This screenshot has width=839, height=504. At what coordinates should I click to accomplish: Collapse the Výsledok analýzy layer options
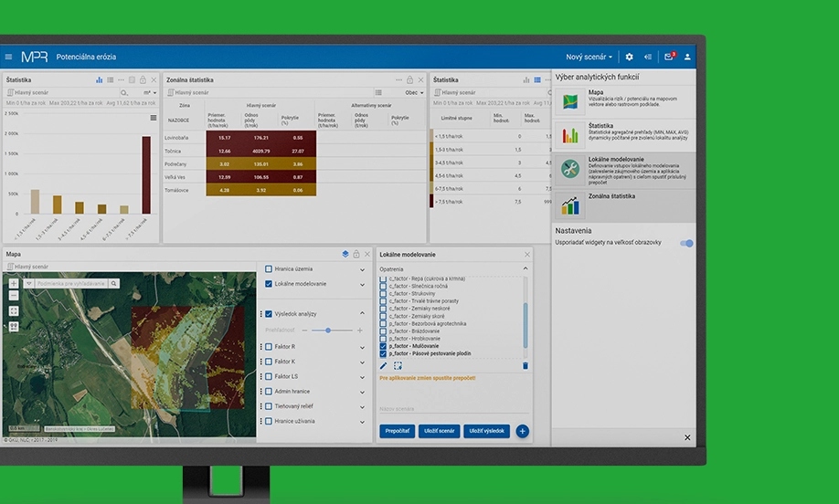coord(362,313)
